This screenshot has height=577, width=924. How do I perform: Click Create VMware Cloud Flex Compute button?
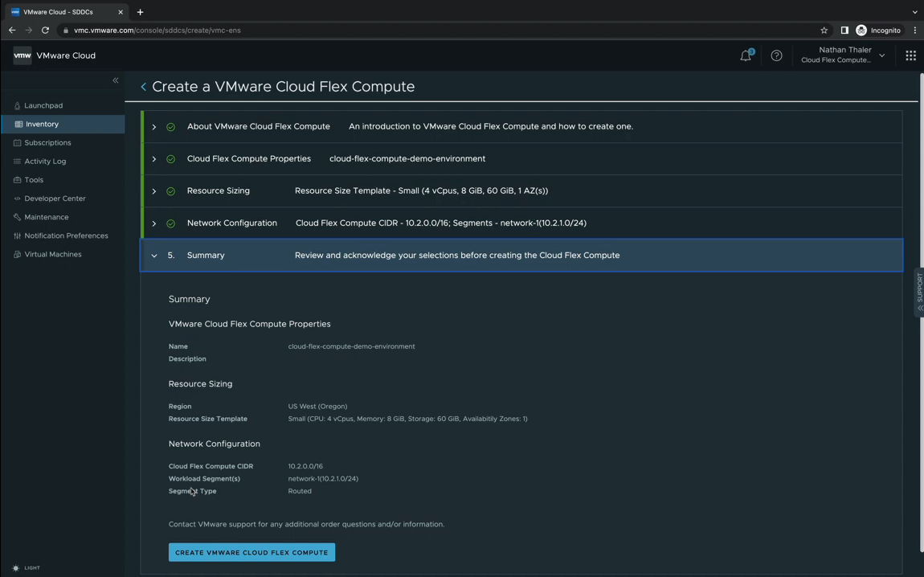point(251,552)
